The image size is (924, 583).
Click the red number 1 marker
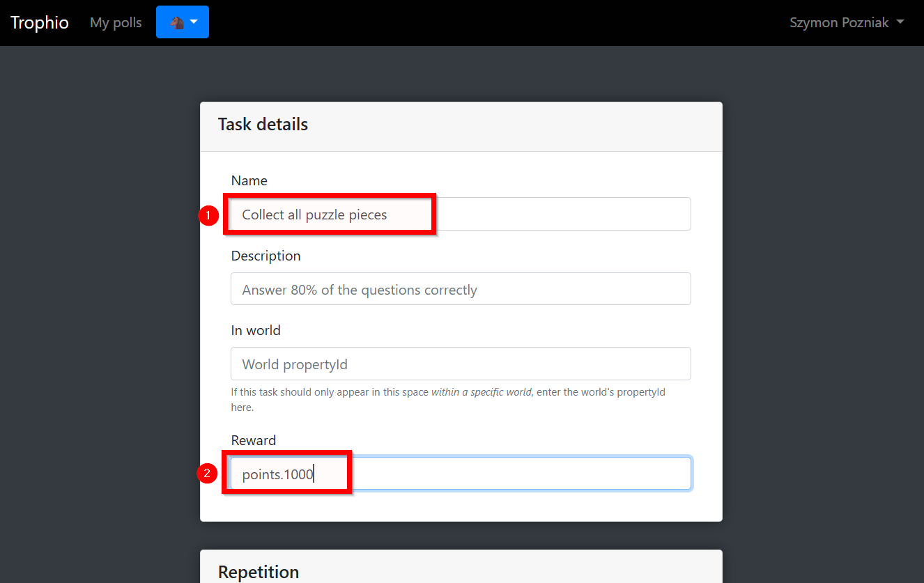pos(208,215)
